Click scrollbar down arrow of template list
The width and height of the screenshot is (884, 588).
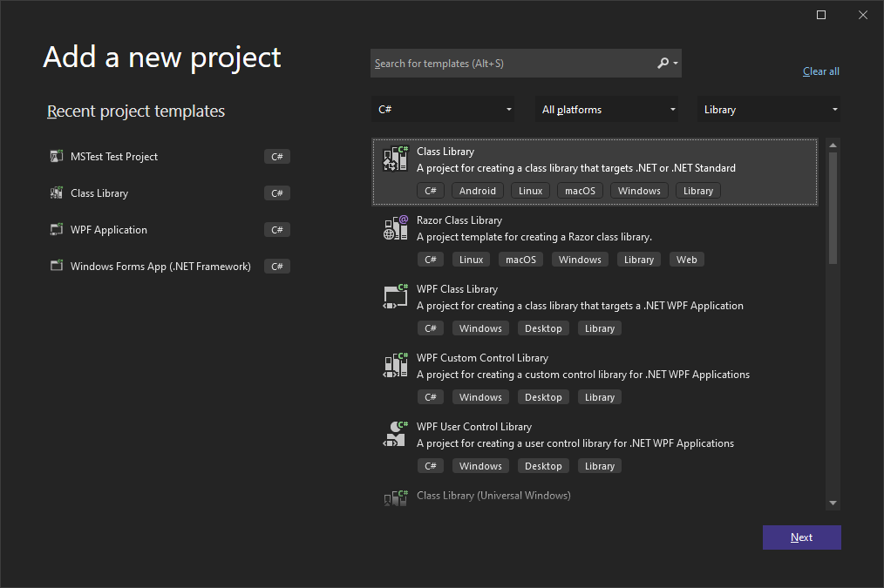(833, 503)
